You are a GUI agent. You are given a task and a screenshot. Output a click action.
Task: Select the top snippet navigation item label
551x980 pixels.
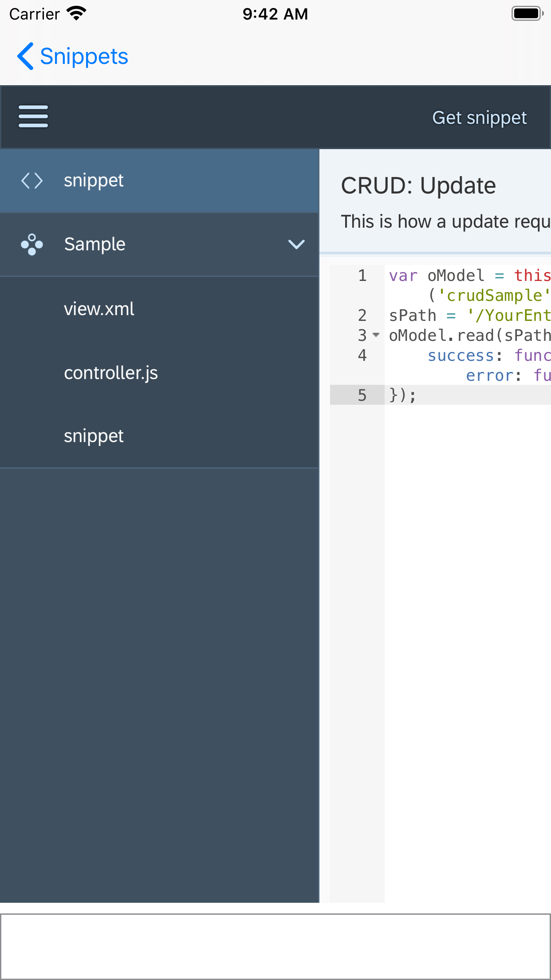tap(94, 181)
